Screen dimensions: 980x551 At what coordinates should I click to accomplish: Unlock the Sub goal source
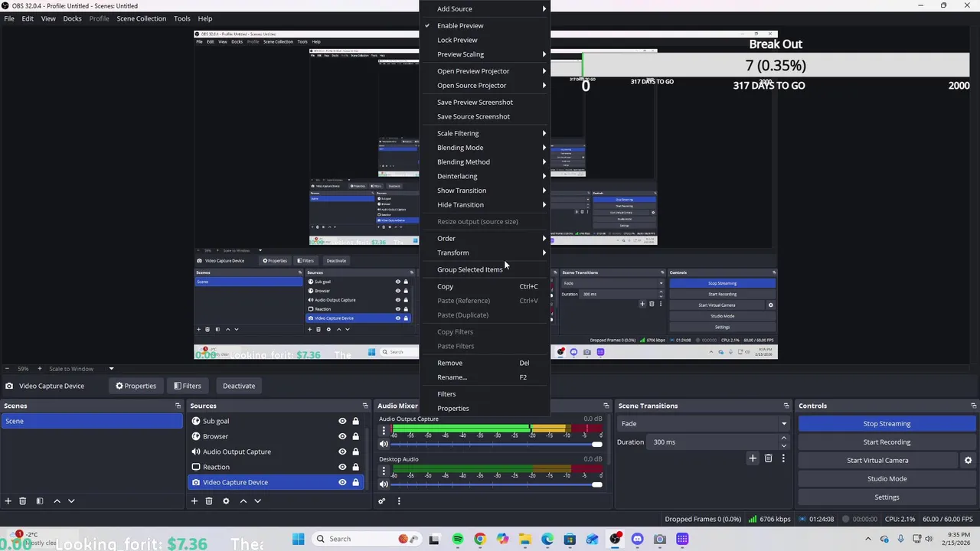355,422
